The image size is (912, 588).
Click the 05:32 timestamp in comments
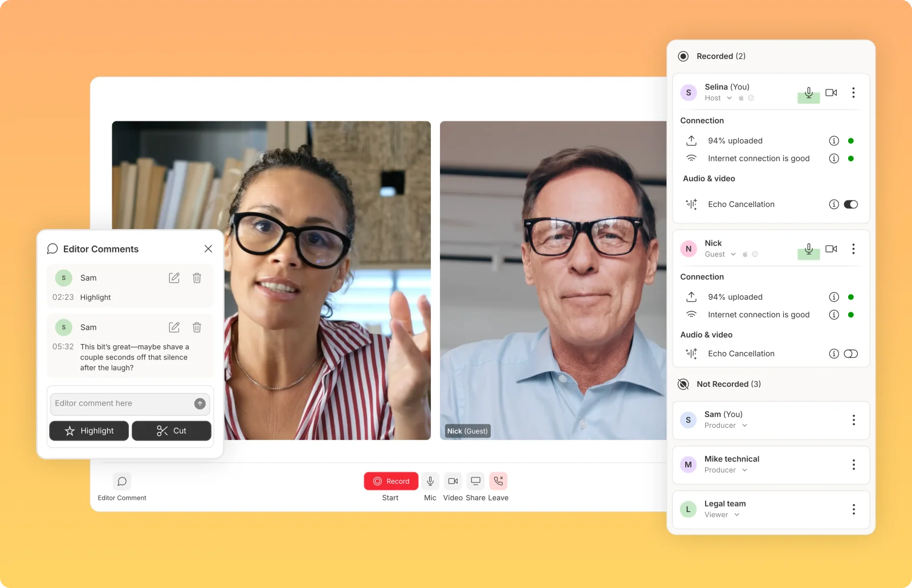(63, 346)
